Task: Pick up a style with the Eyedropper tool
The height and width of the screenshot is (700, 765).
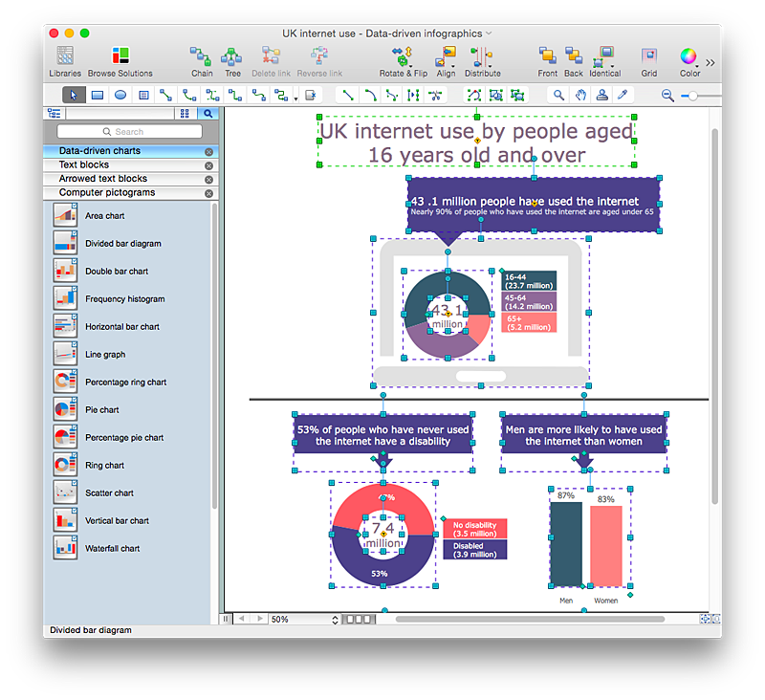Action: point(622,95)
